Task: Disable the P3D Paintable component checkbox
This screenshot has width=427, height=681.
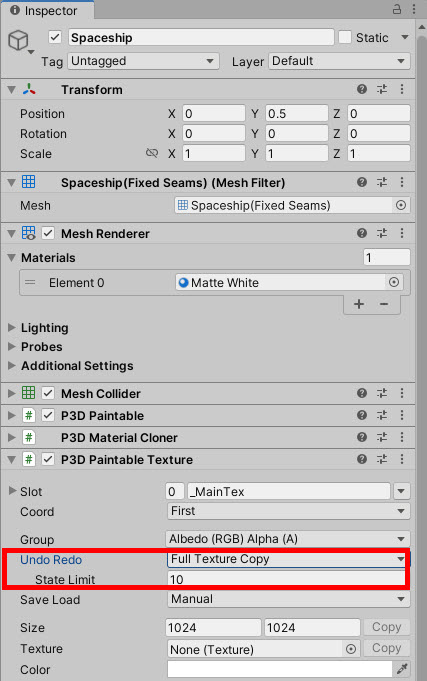Action: tap(48, 415)
